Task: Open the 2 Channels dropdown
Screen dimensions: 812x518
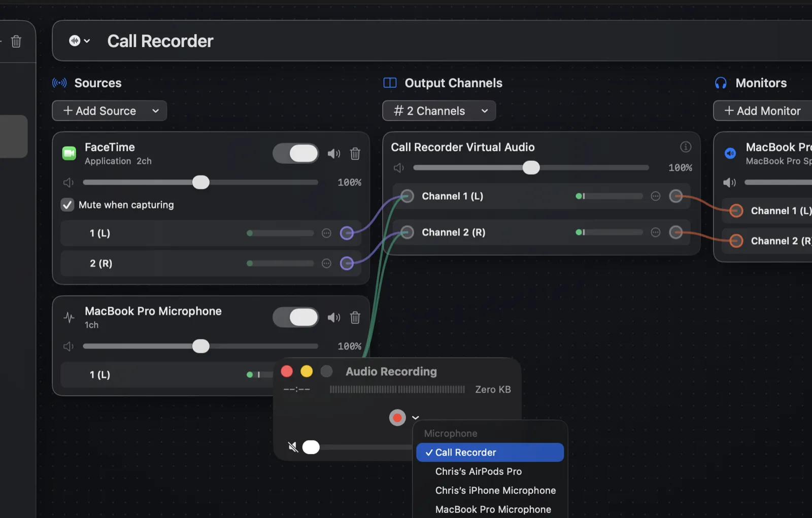Action: tap(439, 111)
